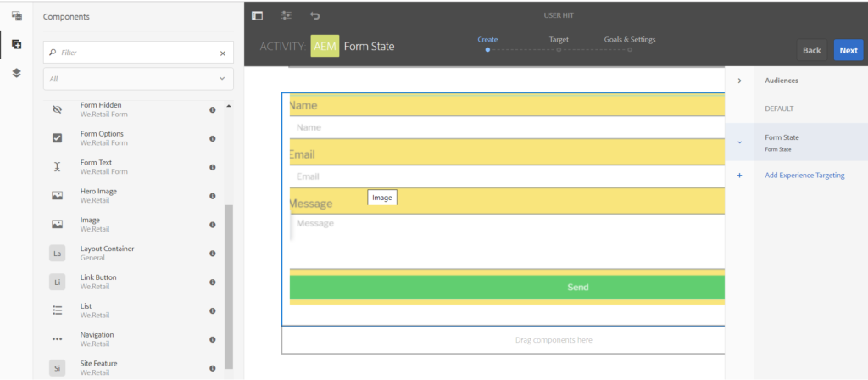Open the Assets side panel icon
This screenshot has height=380, width=868.
[17, 16]
